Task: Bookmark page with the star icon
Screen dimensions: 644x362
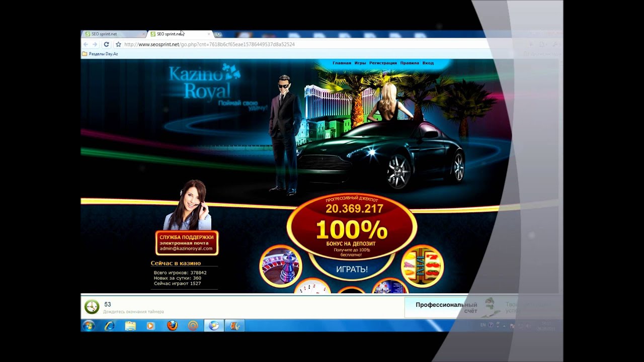Action: (x=119, y=44)
